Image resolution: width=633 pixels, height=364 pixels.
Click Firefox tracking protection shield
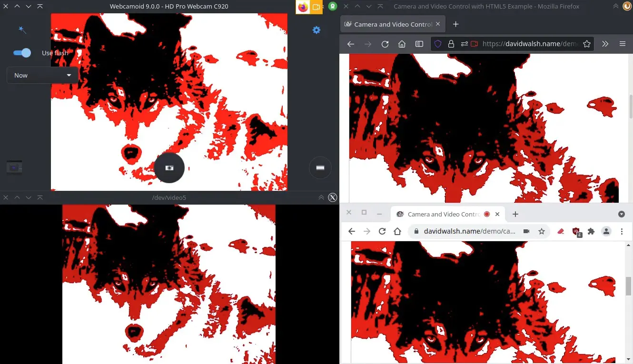click(x=438, y=44)
